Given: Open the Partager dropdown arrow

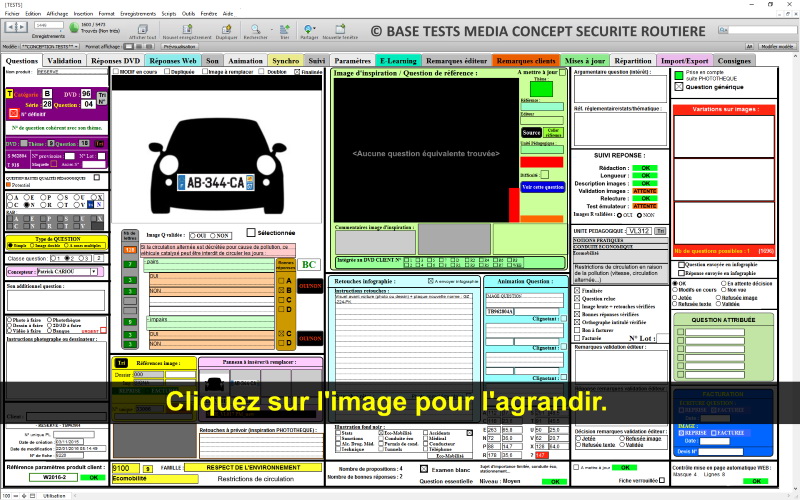Looking at the screenshot, I should pyautogui.click(x=315, y=29).
